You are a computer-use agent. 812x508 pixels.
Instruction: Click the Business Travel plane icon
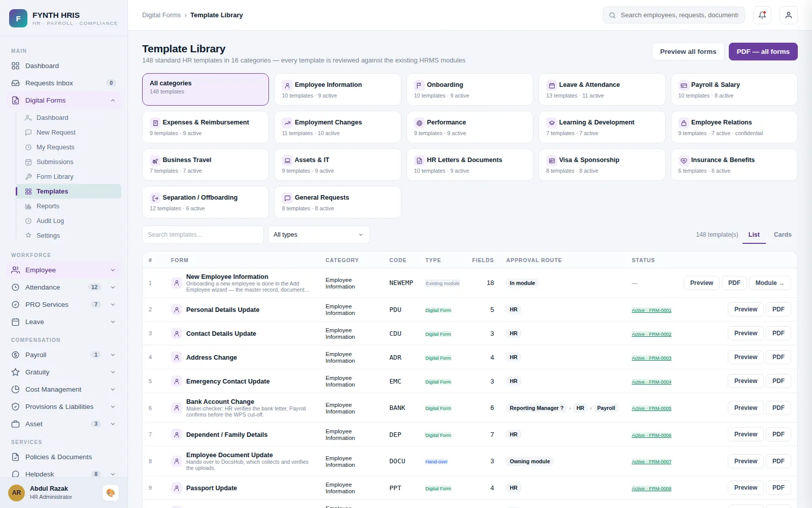[x=155, y=161]
